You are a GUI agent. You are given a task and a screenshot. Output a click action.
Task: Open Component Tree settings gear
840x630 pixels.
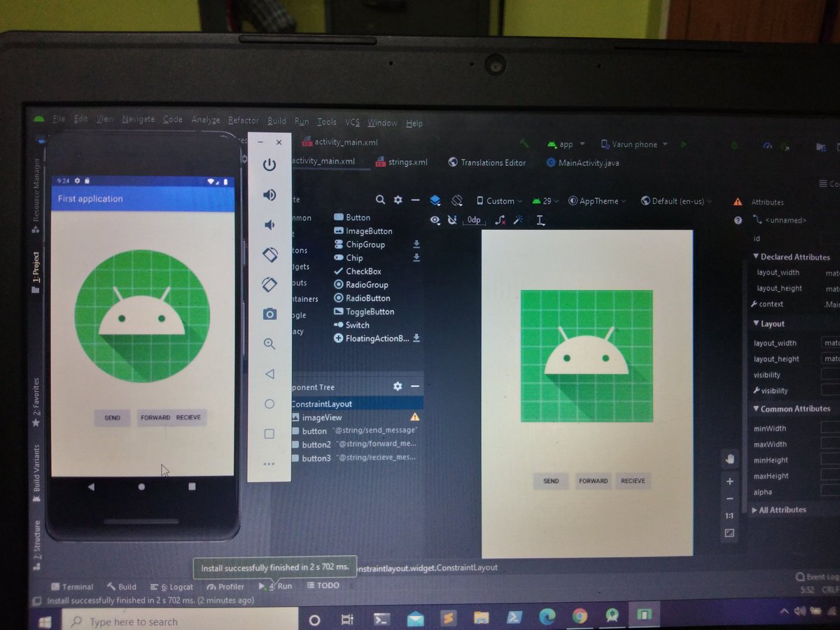[398, 386]
